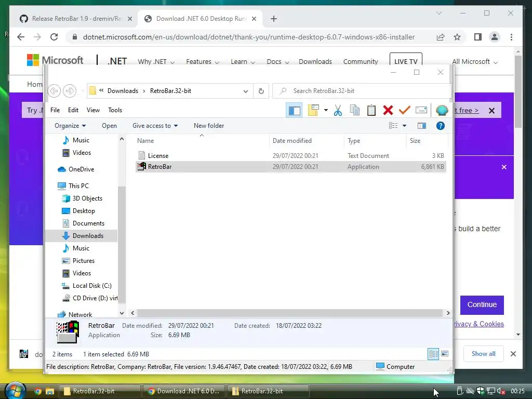
Task: Click the email envelope toolbar icon
Action: (421, 110)
